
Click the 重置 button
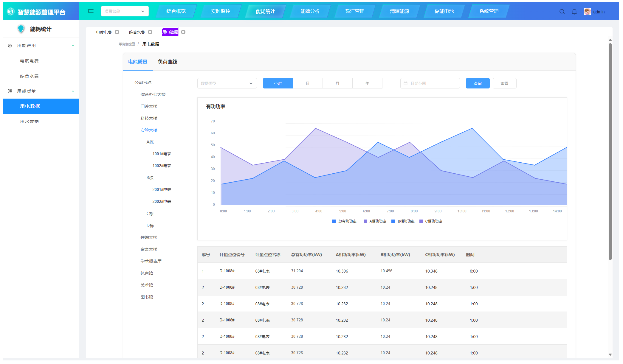504,83
